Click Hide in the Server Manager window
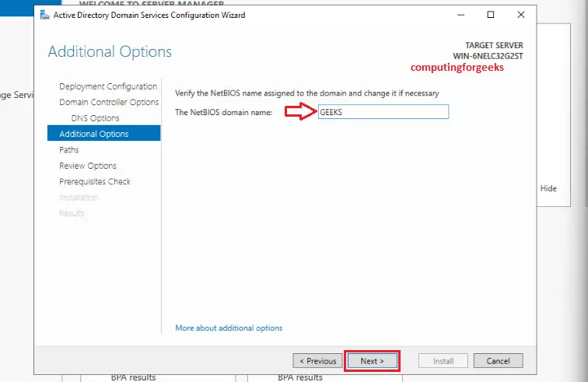The height and width of the screenshot is (382, 588). pos(548,188)
